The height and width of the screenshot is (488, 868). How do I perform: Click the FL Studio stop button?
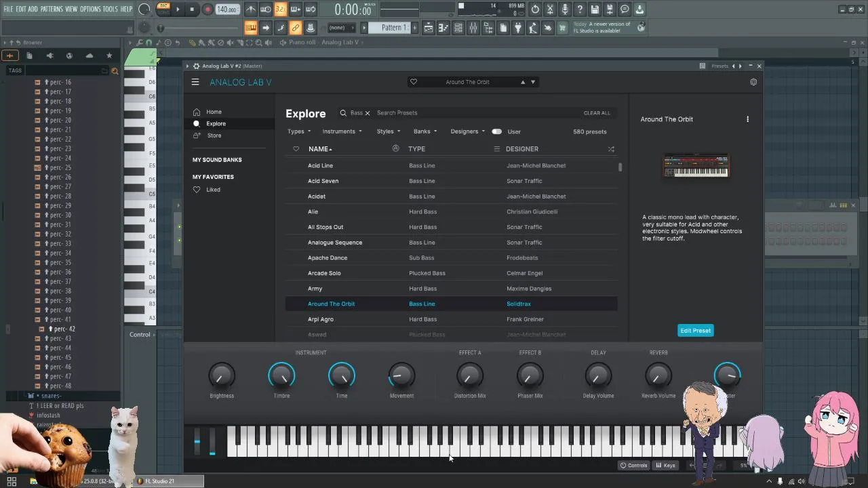[x=193, y=9]
